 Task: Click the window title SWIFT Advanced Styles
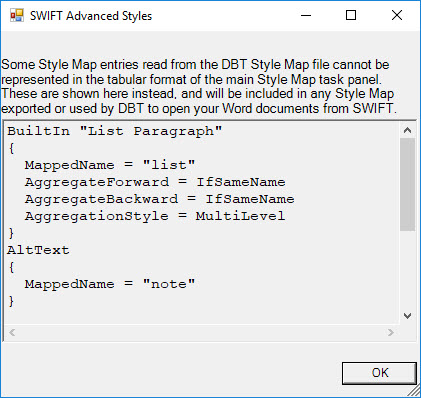coord(91,16)
